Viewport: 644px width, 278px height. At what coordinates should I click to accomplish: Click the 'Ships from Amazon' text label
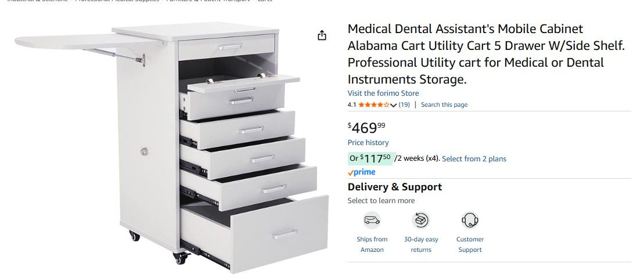click(372, 244)
